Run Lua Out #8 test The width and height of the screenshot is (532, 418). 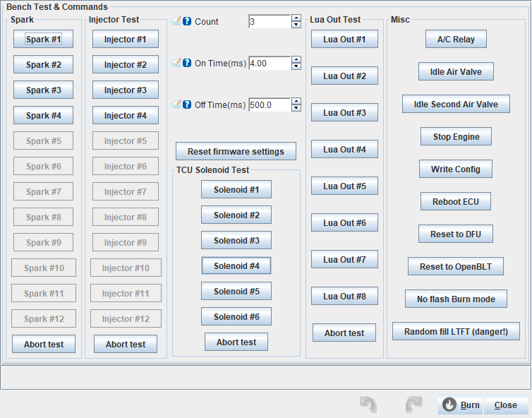tap(345, 296)
